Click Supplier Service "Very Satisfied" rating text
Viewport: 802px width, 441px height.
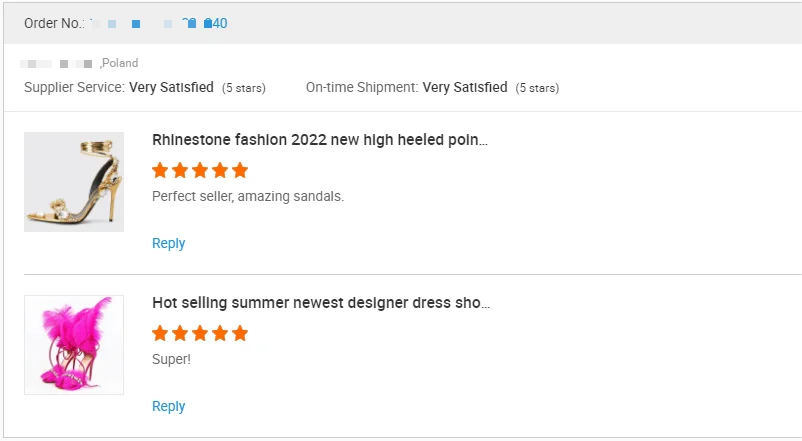pos(171,87)
